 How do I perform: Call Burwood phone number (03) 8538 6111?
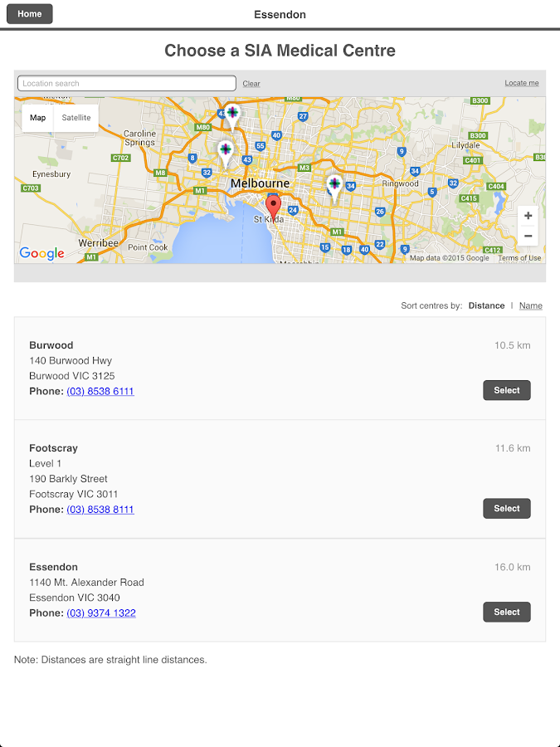pyautogui.click(x=100, y=391)
